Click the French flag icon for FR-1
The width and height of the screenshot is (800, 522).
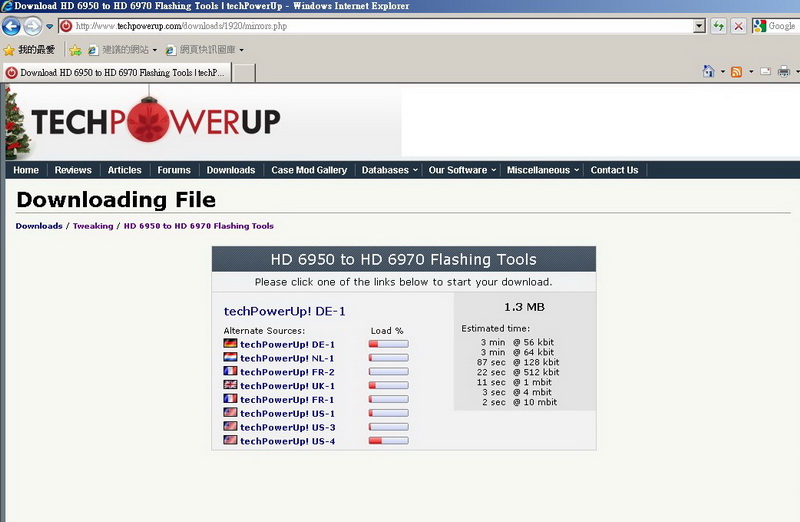[x=230, y=399]
